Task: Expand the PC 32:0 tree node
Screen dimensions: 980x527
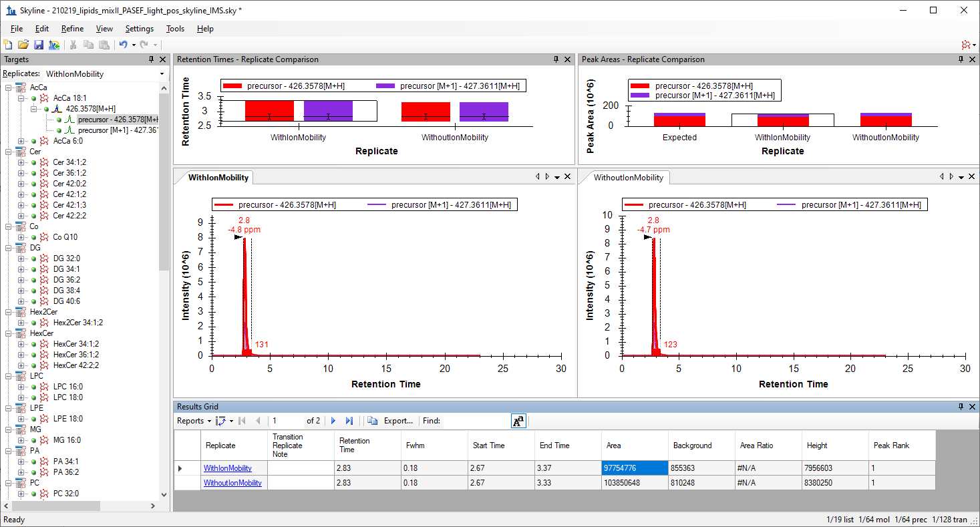Action: 21,494
